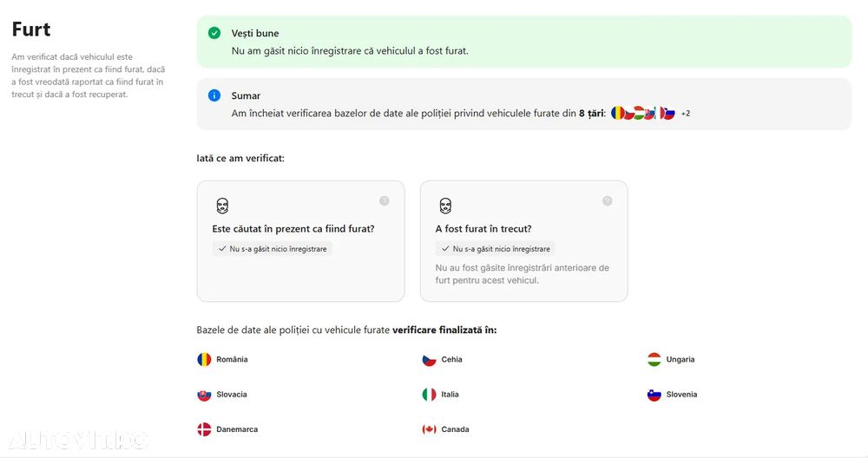Click the România flag icon in list
The width and height of the screenshot is (868, 458).
pyautogui.click(x=204, y=359)
